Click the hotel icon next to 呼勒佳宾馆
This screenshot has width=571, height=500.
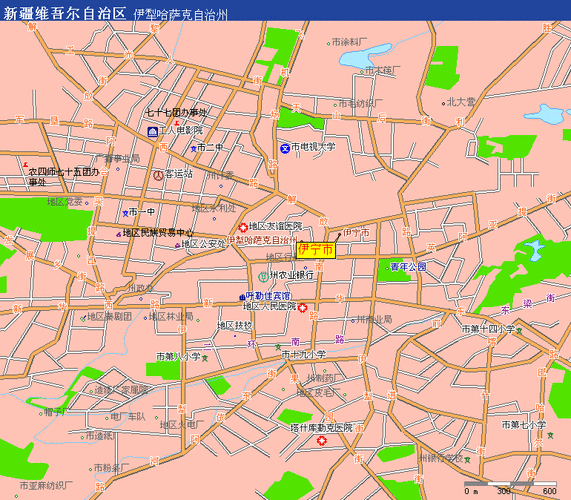click(x=242, y=298)
